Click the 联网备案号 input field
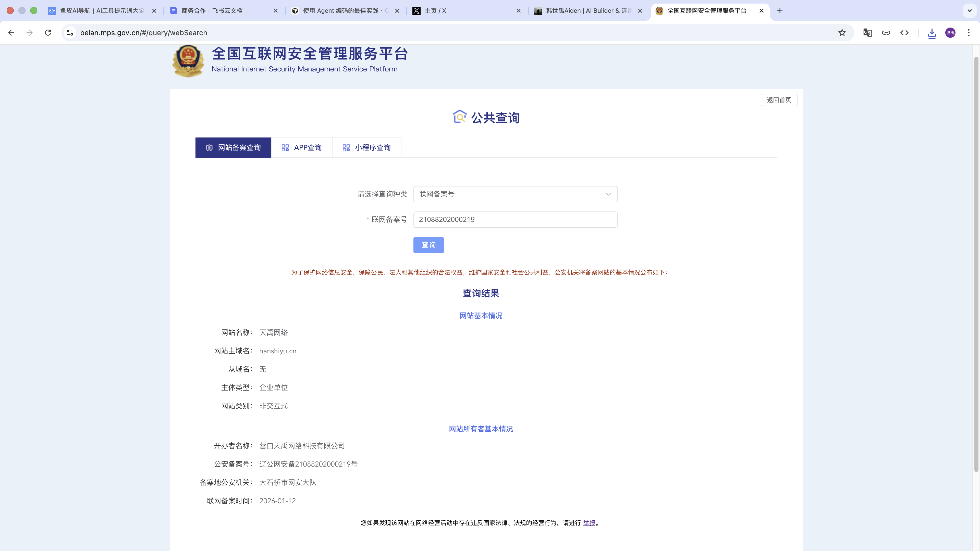The image size is (980, 551). [515, 219]
